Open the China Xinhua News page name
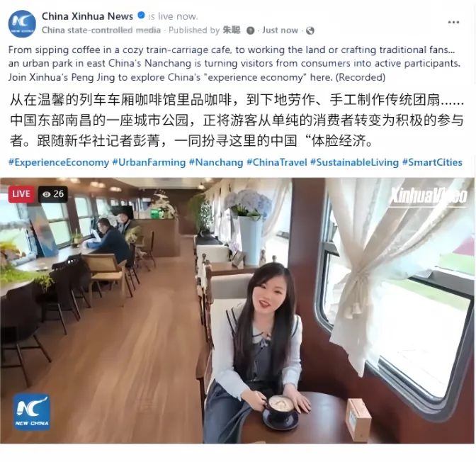476x462 pixels. (x=87, y=16)
